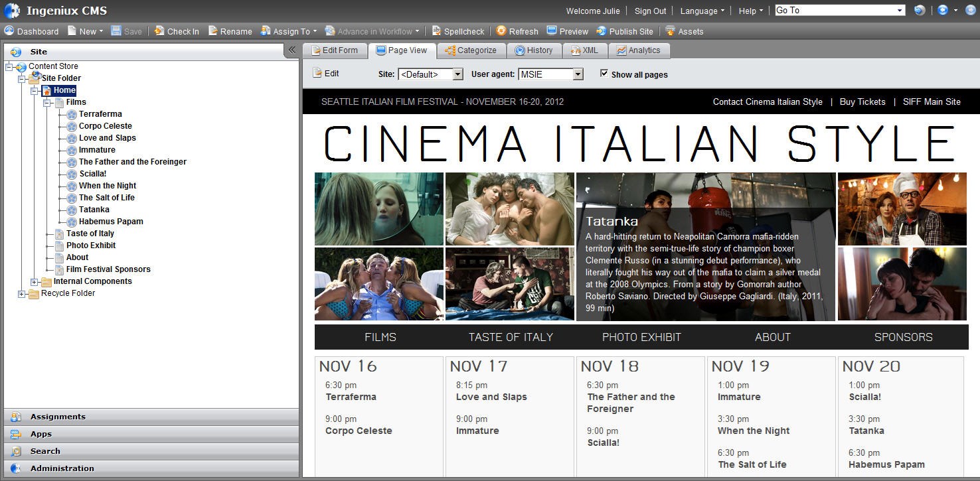This screenshot has width=980, height=481.
Task: Click the Terraferma film reel icon
Action: [x=72, y=114]
